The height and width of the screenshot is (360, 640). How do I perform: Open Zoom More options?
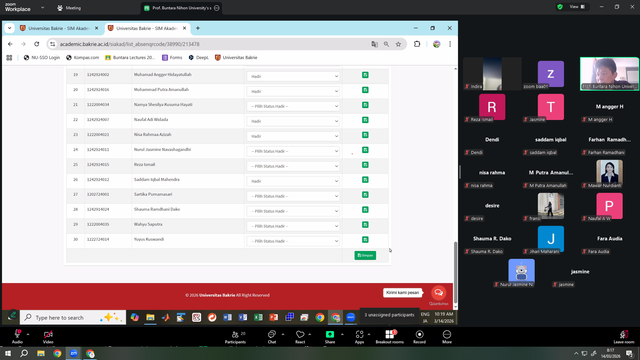447,337
